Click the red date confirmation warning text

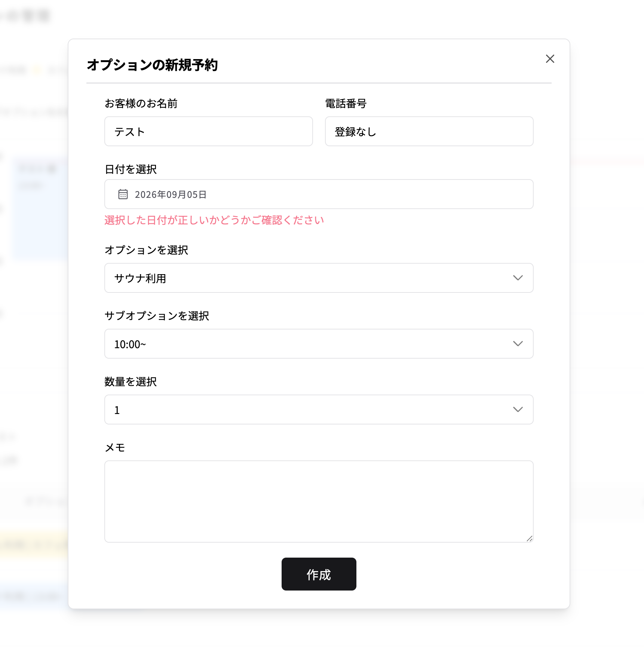(214, 220)
